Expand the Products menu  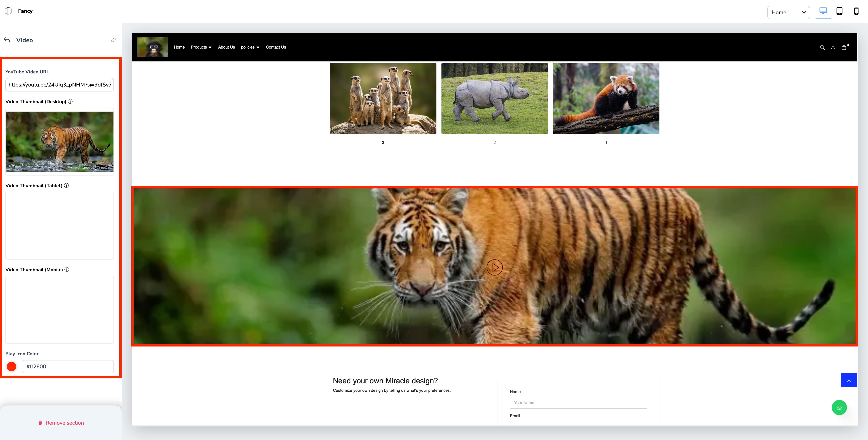point(201,47)
